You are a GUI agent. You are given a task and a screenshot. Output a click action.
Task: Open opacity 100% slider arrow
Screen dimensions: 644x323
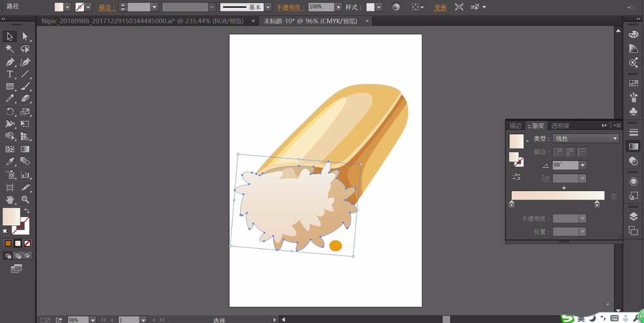coord(338,7)
